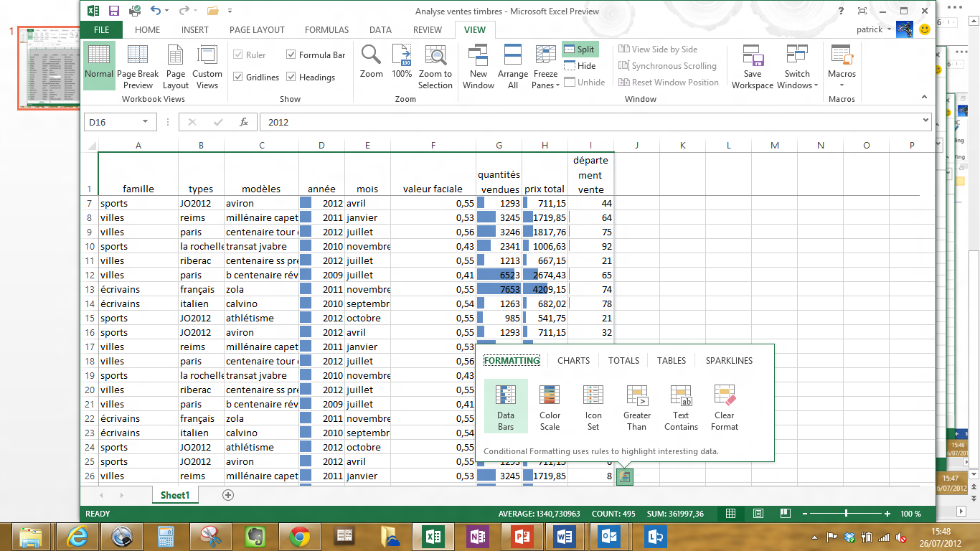The width and height of the screenshot is (980, 551).
Task: Apply Data Bars from Quick Analysis
Action: 506,406
